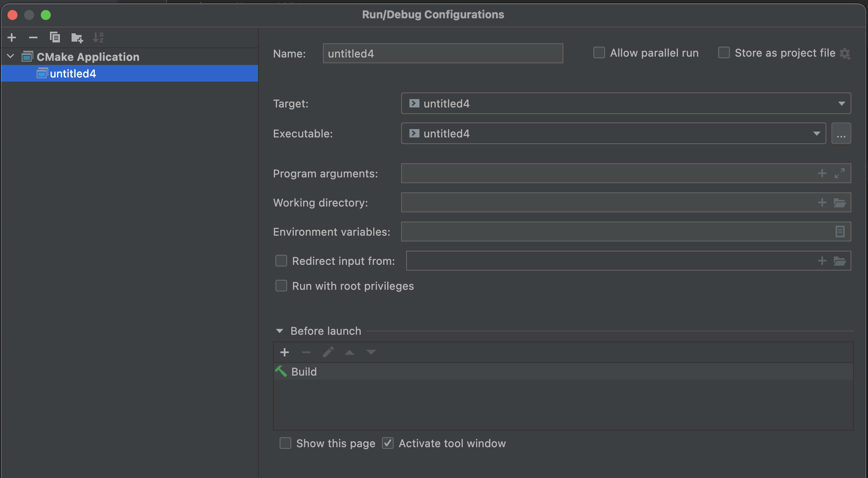Enable Show this page option
Viewport: 868px width, 478px height.
coord(285,443)
